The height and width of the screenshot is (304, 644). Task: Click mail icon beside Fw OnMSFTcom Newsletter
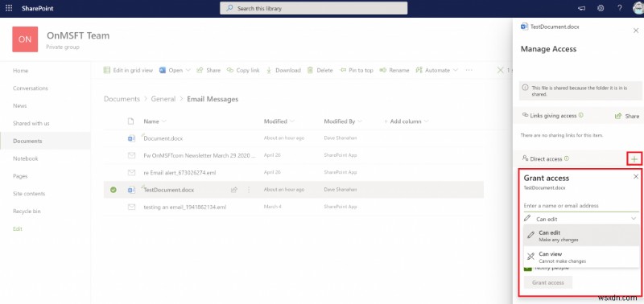click(131, 155)
